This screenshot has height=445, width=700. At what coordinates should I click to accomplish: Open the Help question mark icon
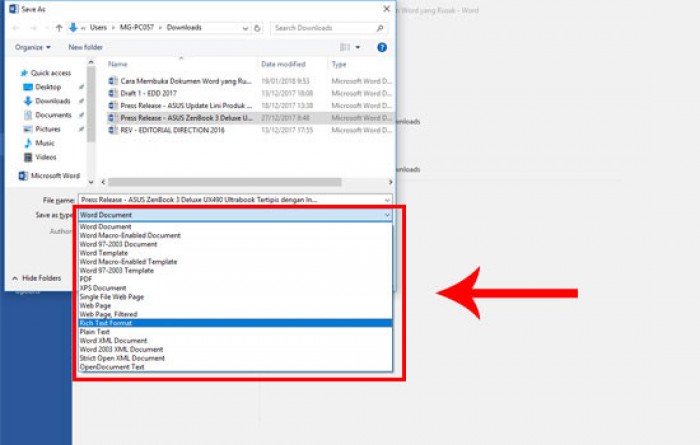pos(382,47)
